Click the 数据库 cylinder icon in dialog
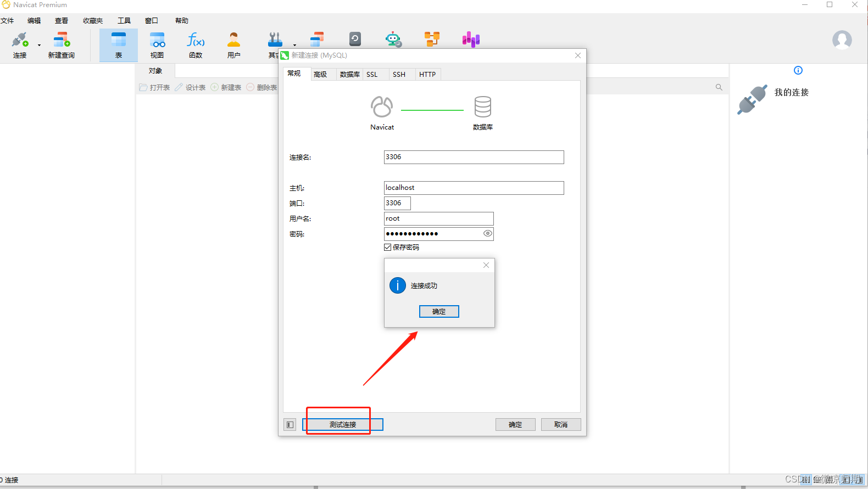Image resolution: width=868 pixels, height=489 pixels. pyautogui.click(x=483, y=107)
